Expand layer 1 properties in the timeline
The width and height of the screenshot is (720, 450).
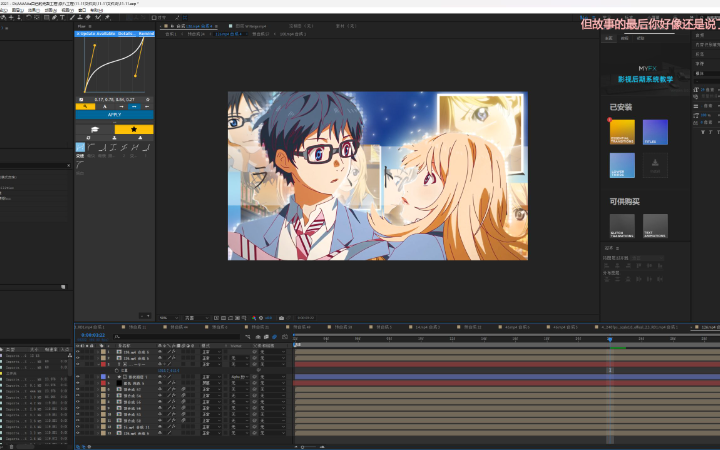[98, 352]
